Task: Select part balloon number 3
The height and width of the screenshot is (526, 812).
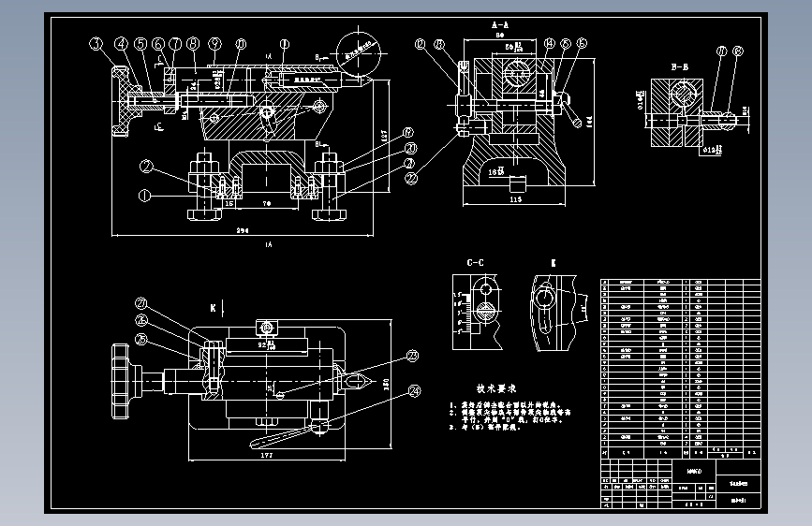Action: [x=96, y=44]
